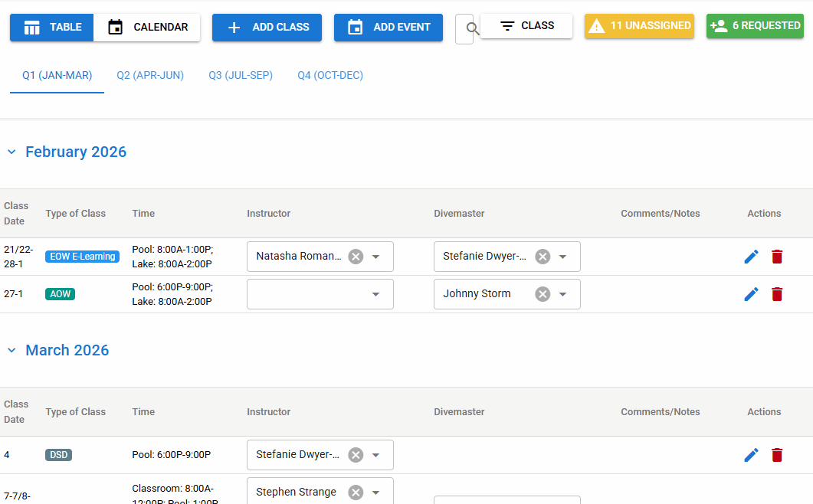Delete the AOW class on 27-1
The height and width of the screenshot is (504, 813).
[x=777, y=295]
